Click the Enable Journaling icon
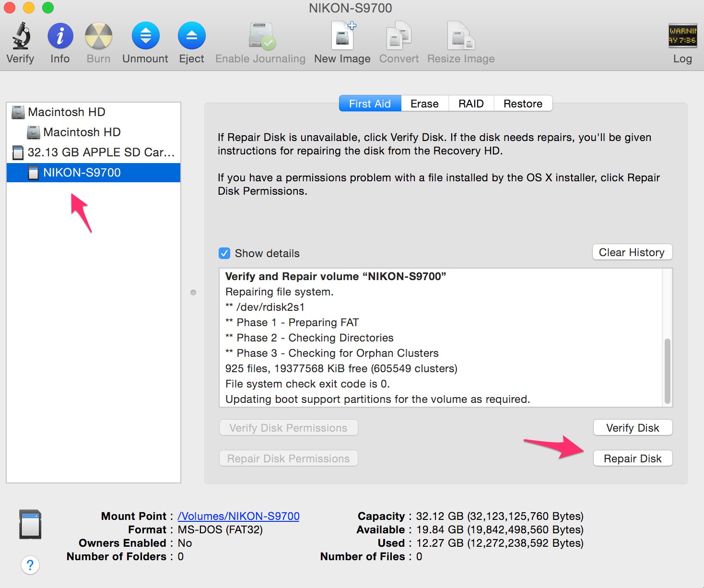 click(262, 36)
